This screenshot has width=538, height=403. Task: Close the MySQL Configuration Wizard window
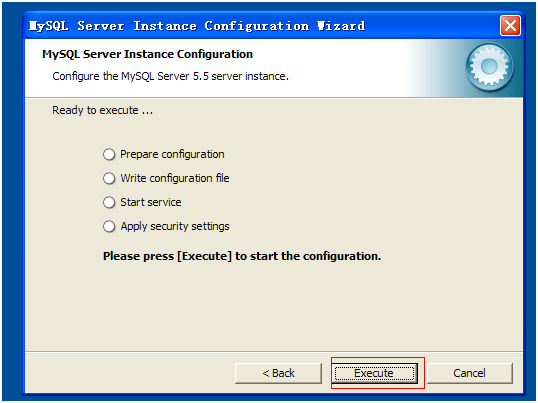510,26
